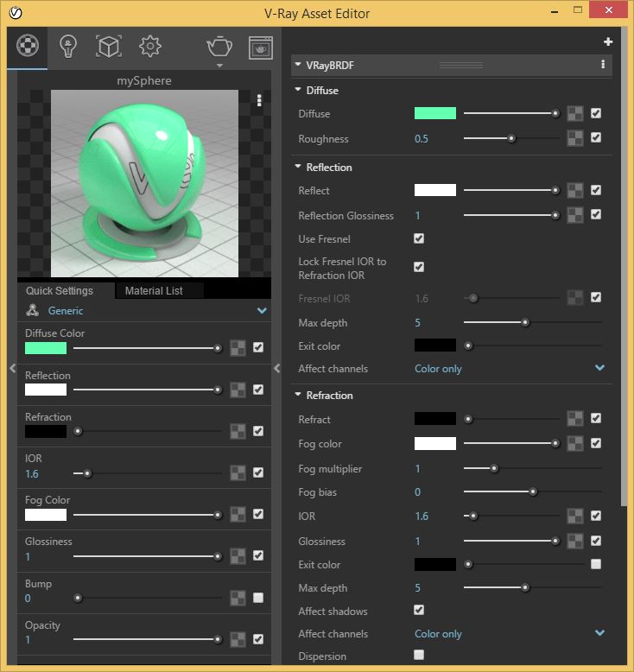Click Quick Settings Reflection texture slot
This screenshot has height=672, width=634.
click(238, 390)
